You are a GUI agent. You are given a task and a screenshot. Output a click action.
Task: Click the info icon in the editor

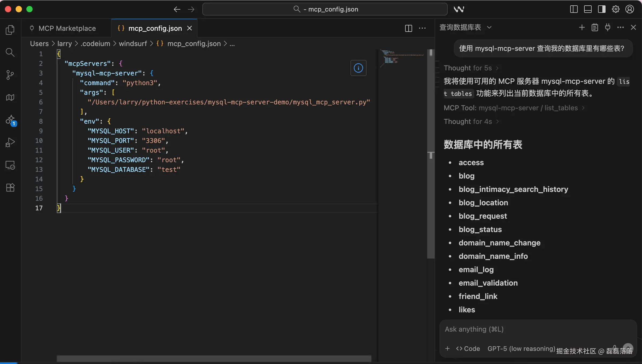358,68
